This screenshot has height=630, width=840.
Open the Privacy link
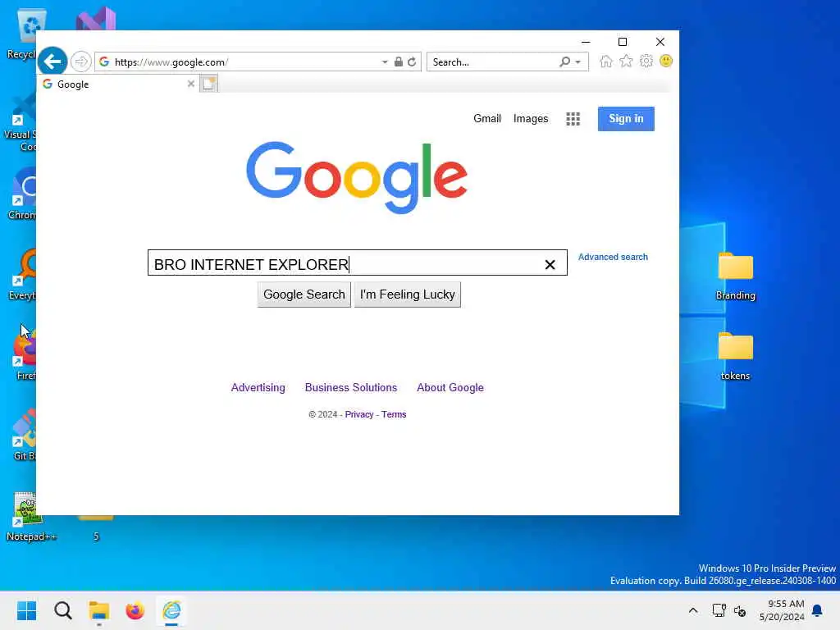pyautogui.click(x=359, y=414)
